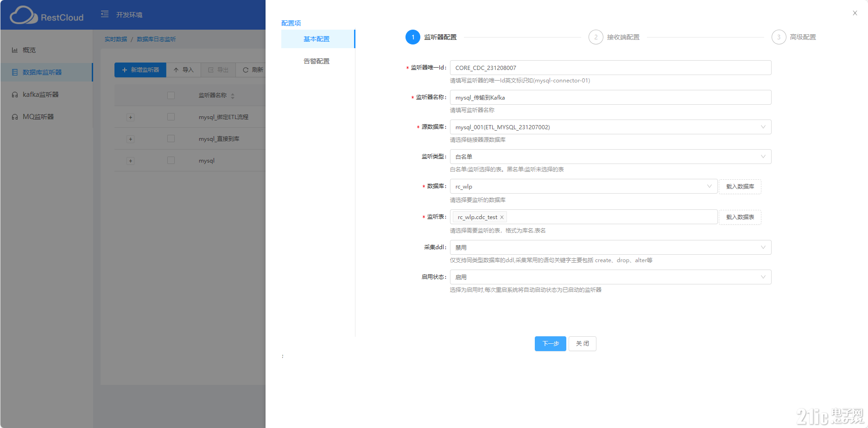Click the 新增监听器 button
The height and width of the screenshot is (428, 868).
point(140,70)
